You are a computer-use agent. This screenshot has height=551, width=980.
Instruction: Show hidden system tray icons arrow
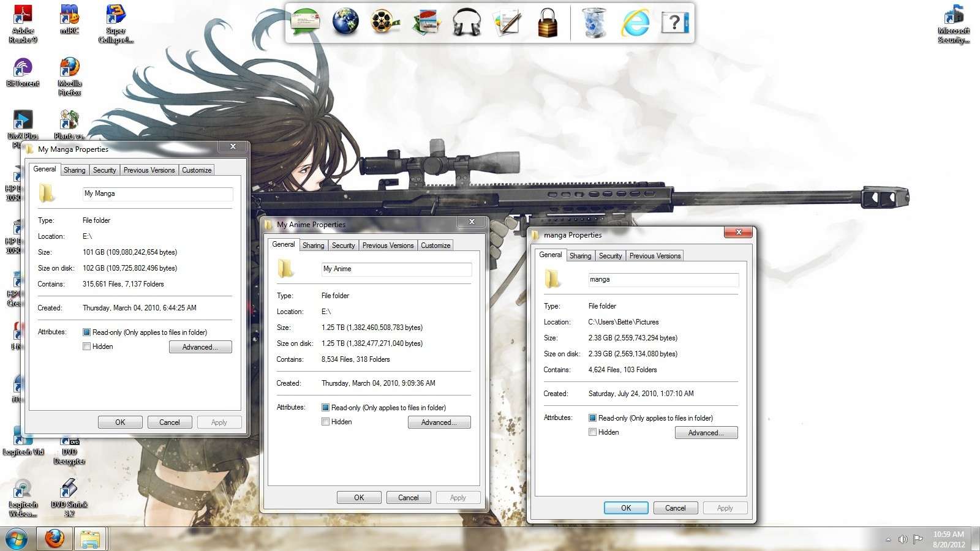(x=888, y=539)
